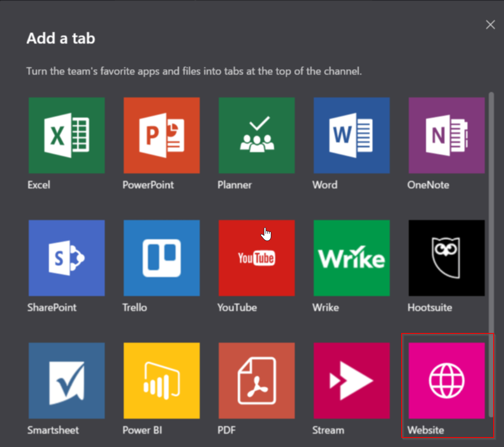Pick the Word app tile
The image size is (504, 447).
(x=352, y=135)
